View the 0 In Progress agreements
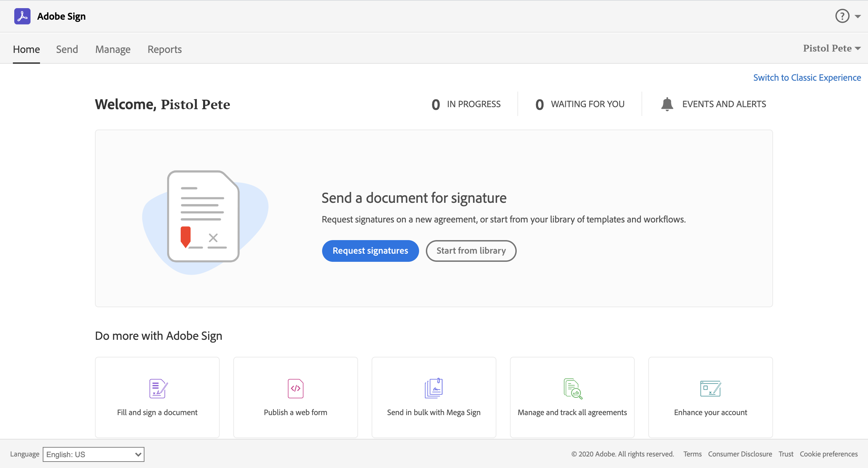 (x=466, y=104)
